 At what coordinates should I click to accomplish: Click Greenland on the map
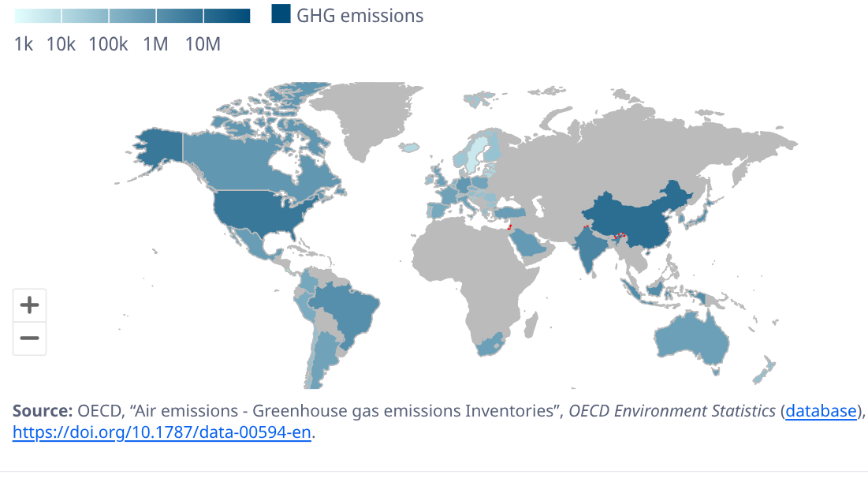pos(371,118)
